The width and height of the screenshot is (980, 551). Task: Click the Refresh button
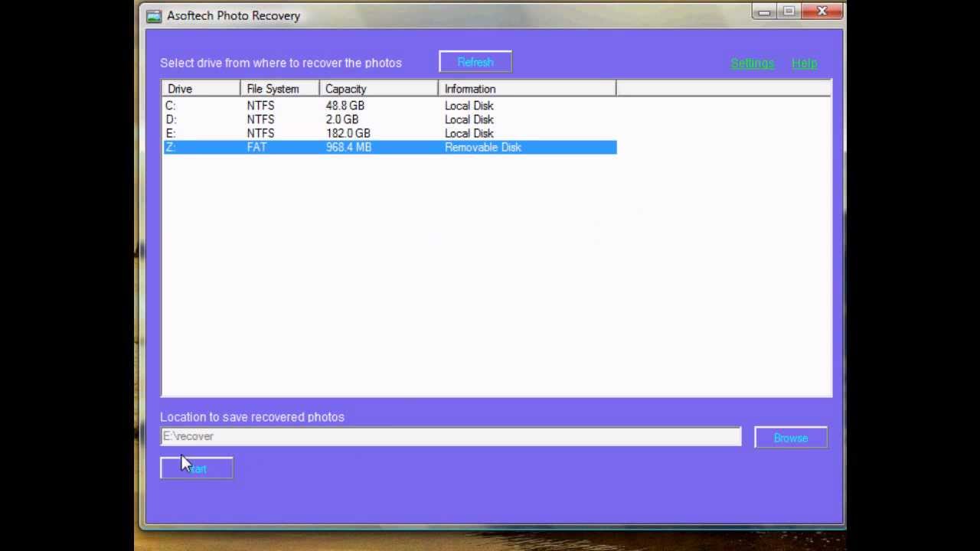[x=475, y=62]
